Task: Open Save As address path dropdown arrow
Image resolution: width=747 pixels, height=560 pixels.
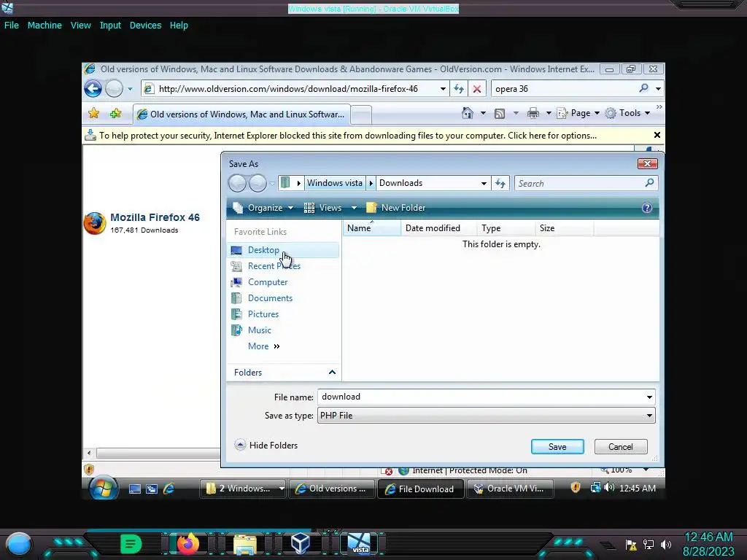Action: click(484, 183)
